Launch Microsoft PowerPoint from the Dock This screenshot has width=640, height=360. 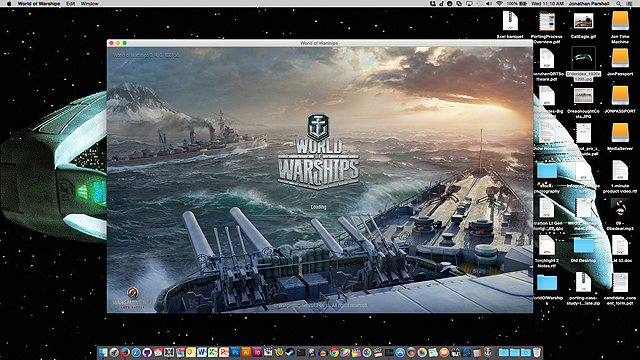click(224, 352)
